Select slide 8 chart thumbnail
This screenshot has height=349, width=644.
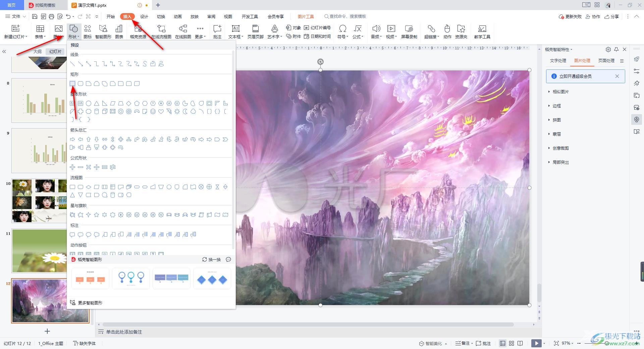[40, 101]
